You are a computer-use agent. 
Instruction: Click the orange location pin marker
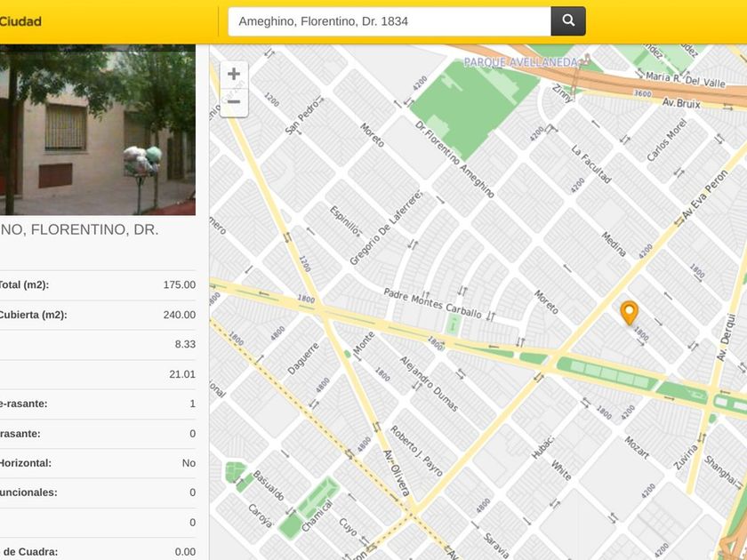click(x=629, y=313)
